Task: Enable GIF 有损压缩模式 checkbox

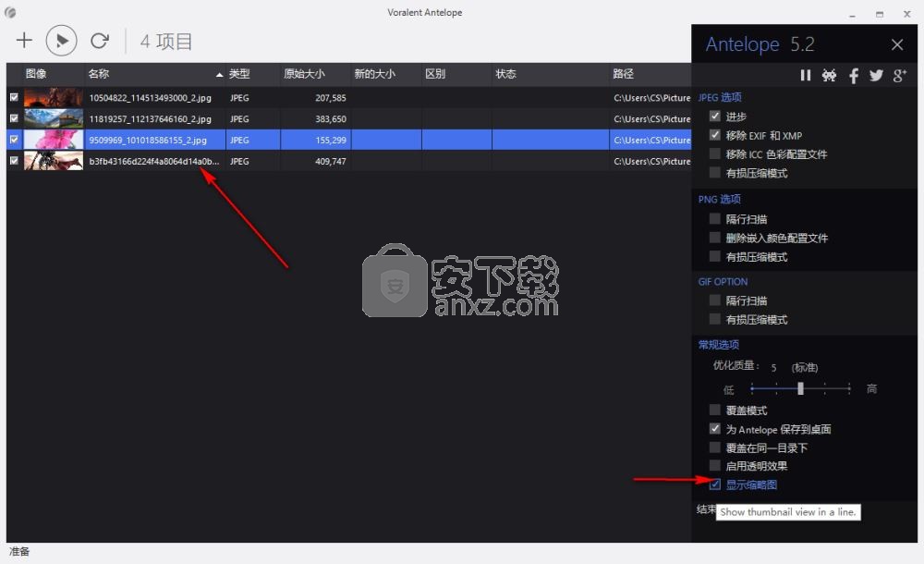Action: (715, 319)
